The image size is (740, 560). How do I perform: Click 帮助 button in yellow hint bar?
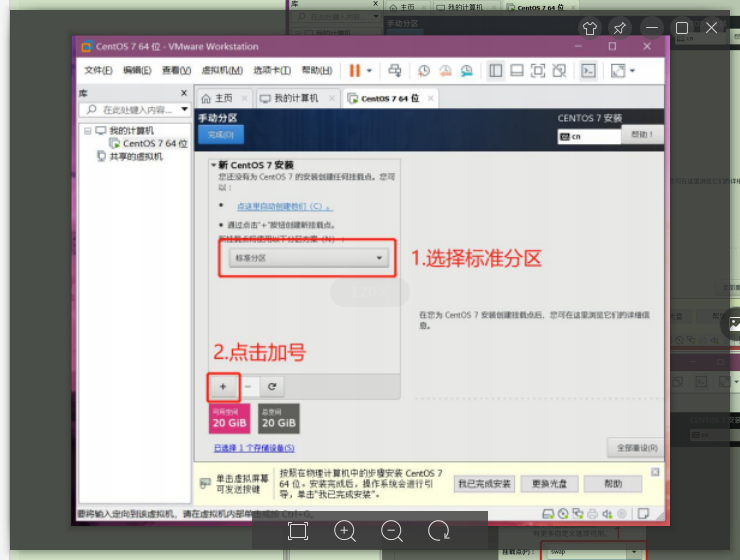pyautogui.click(x=613, y=484)
